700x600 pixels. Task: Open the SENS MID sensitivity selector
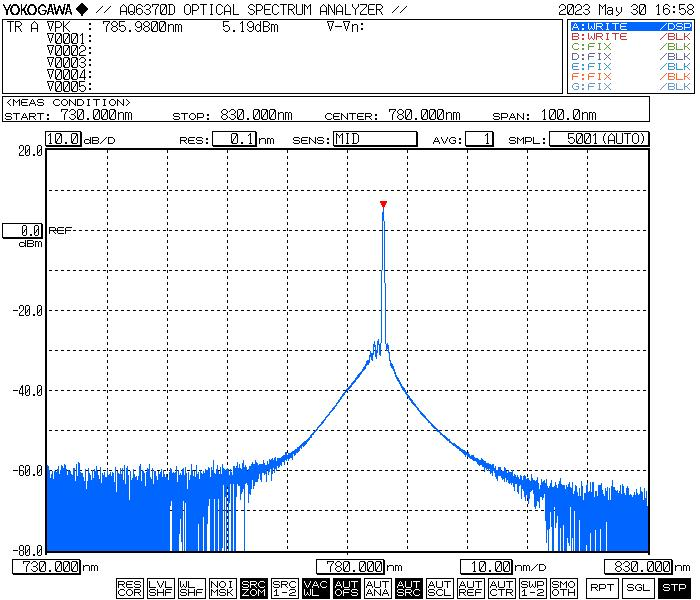pos(374,139)
